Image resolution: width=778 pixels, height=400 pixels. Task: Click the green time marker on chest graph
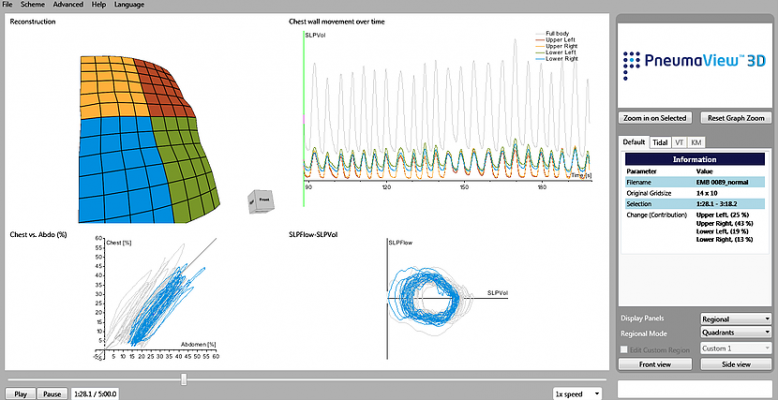point(305,108)
